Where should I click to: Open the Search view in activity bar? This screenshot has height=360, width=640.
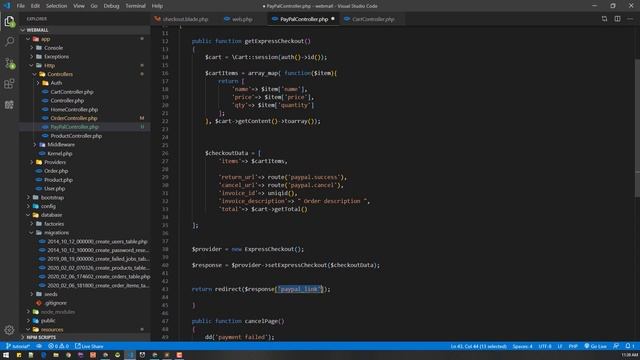9,42
